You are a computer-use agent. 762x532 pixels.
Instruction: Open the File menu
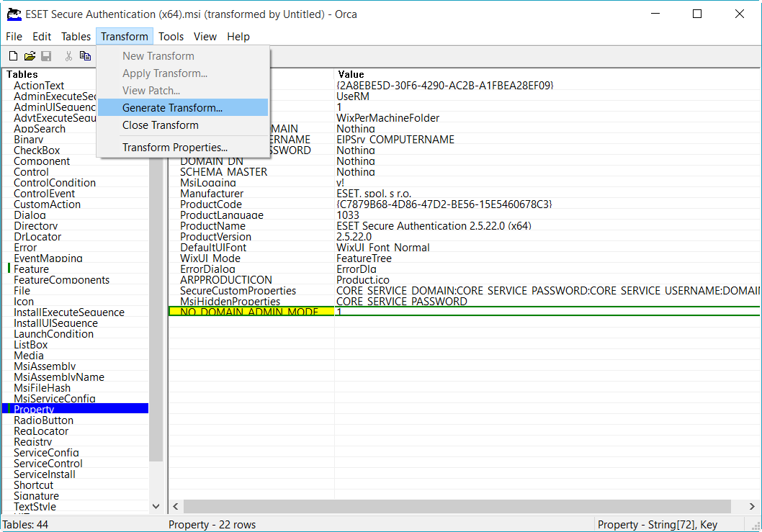tap(14, 37)
